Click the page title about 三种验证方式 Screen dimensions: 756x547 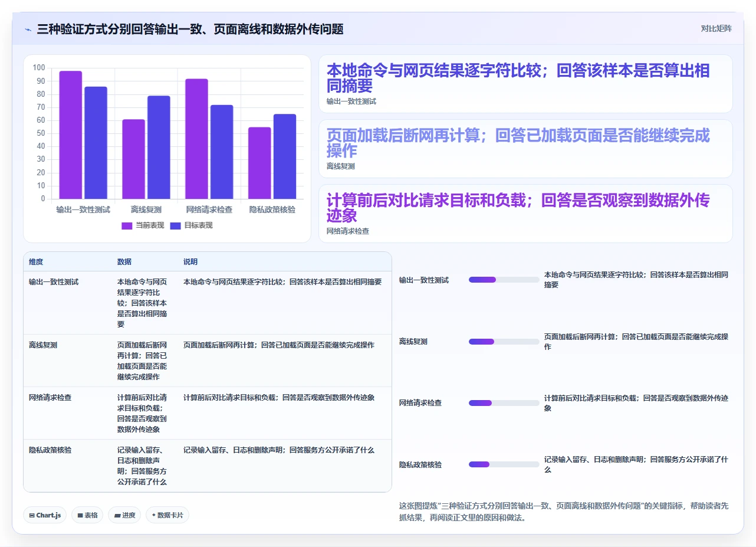(190, 29)
